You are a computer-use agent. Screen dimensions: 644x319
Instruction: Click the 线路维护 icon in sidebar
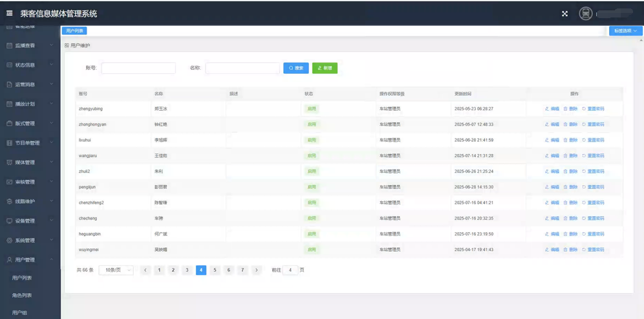click(x=9, y=202)
